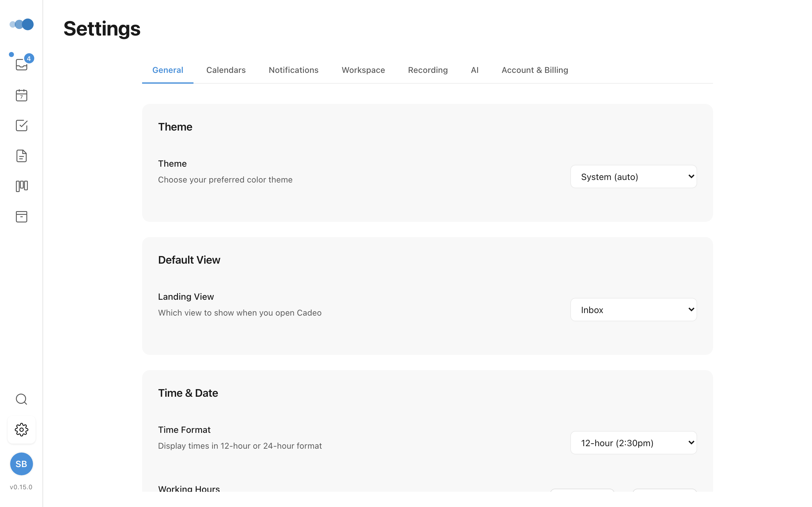
Task: Select the Settings gear icon
Action: click(22, 430)
